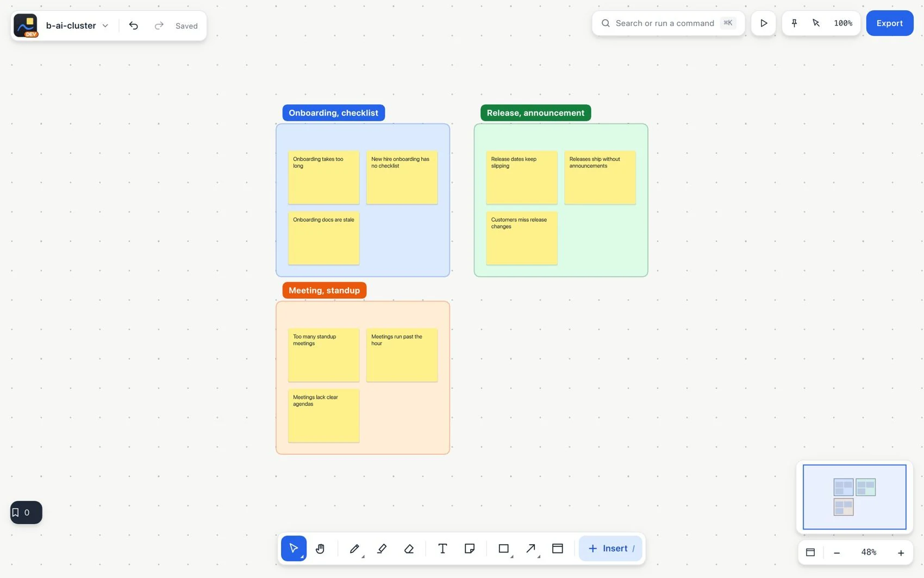Start presentation with play button
This screenshot has height=578, width=924.
point(764,23)
